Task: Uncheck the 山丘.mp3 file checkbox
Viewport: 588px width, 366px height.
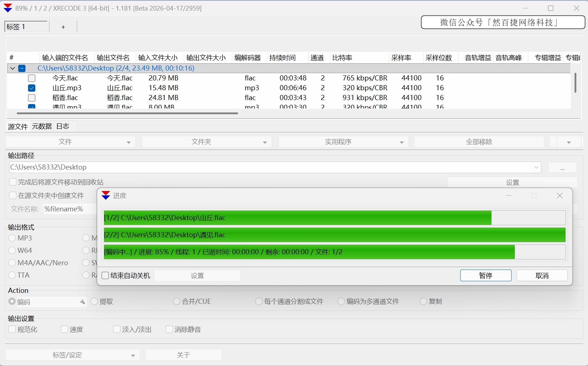Action: [32, 88]
